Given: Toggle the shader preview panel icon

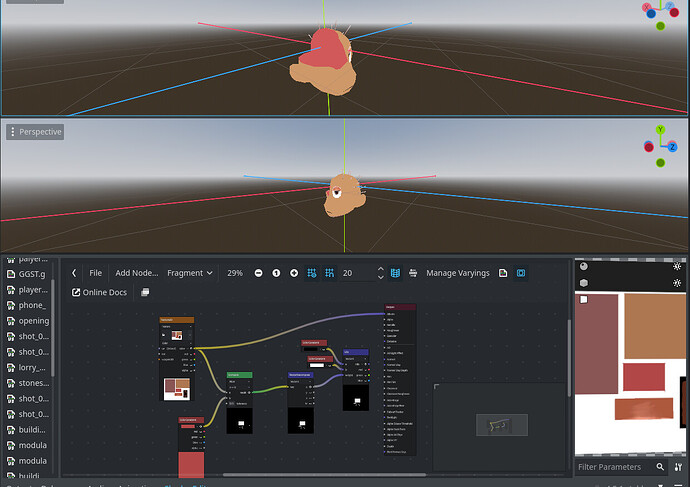Looking at the screenshot, I should click(x=521, y=273).
